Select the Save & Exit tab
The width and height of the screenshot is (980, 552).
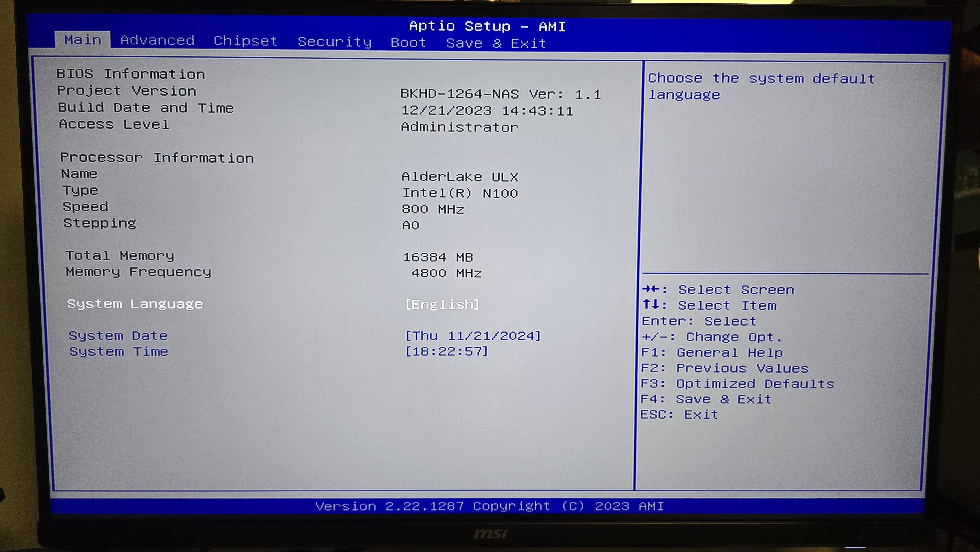point(496,43)
